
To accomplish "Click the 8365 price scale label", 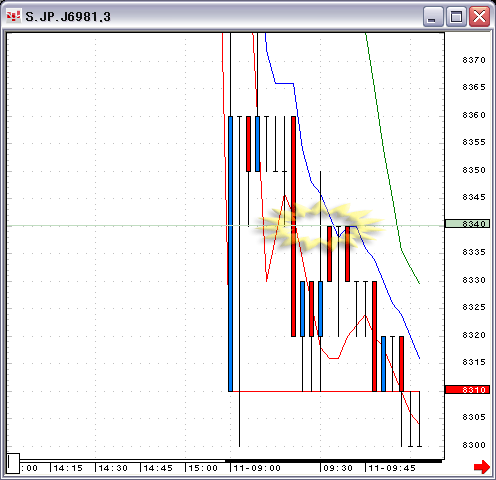I will click(474, 87).
